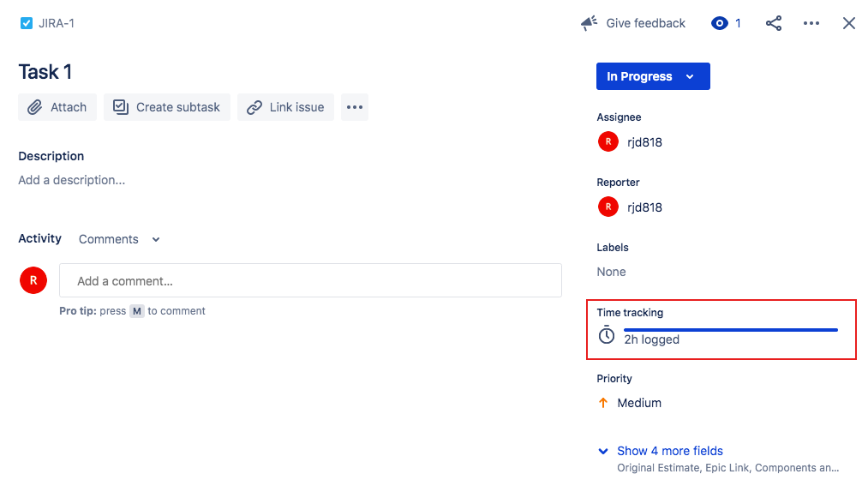
Task: Click the Task 1 title to edit
Action: pyautogui.click(x=45, y=72)
